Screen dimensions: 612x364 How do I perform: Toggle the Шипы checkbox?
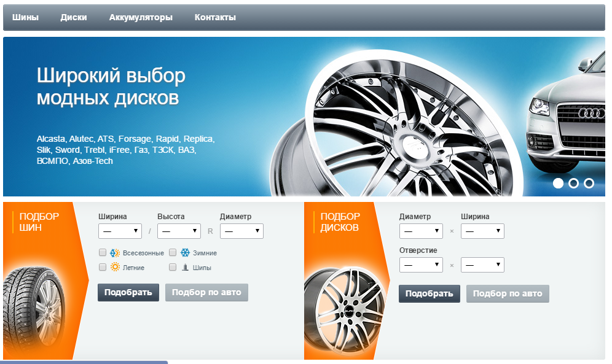(x=173, y=268)
